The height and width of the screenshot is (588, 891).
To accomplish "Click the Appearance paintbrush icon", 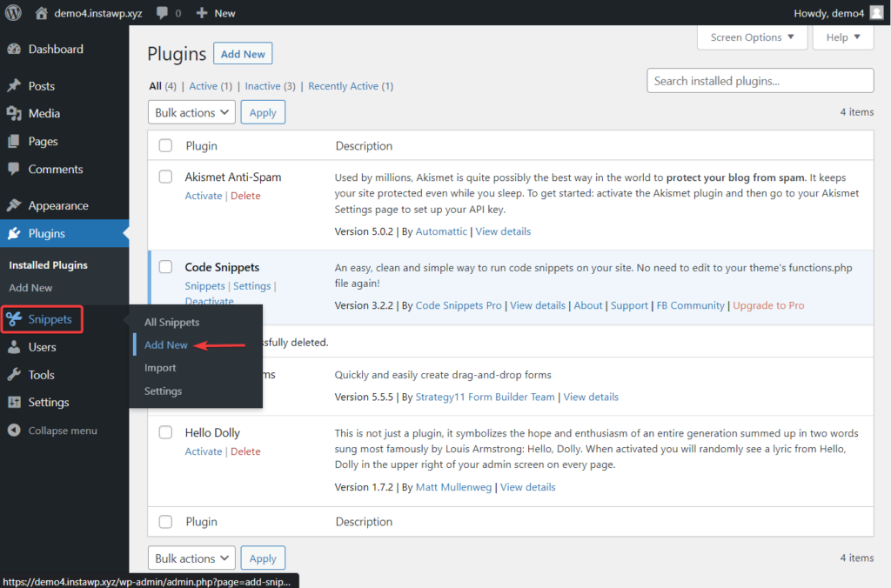I will pos(14,205).
